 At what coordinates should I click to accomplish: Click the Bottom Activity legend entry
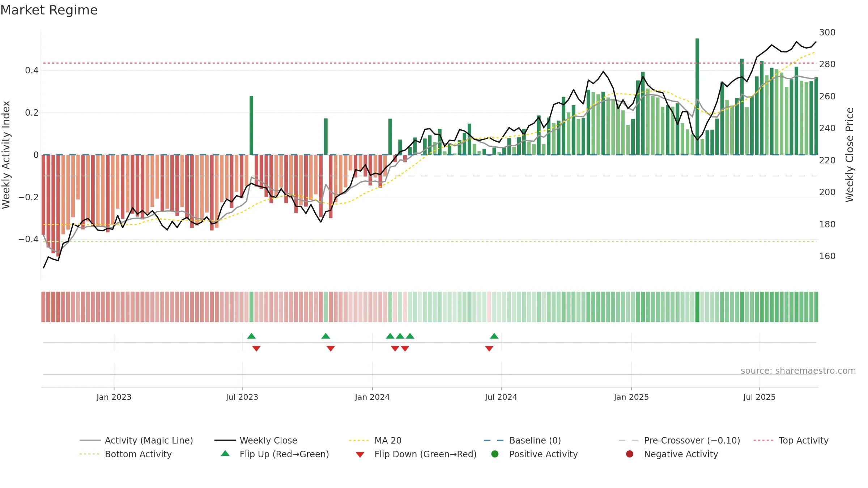point(125,454)
